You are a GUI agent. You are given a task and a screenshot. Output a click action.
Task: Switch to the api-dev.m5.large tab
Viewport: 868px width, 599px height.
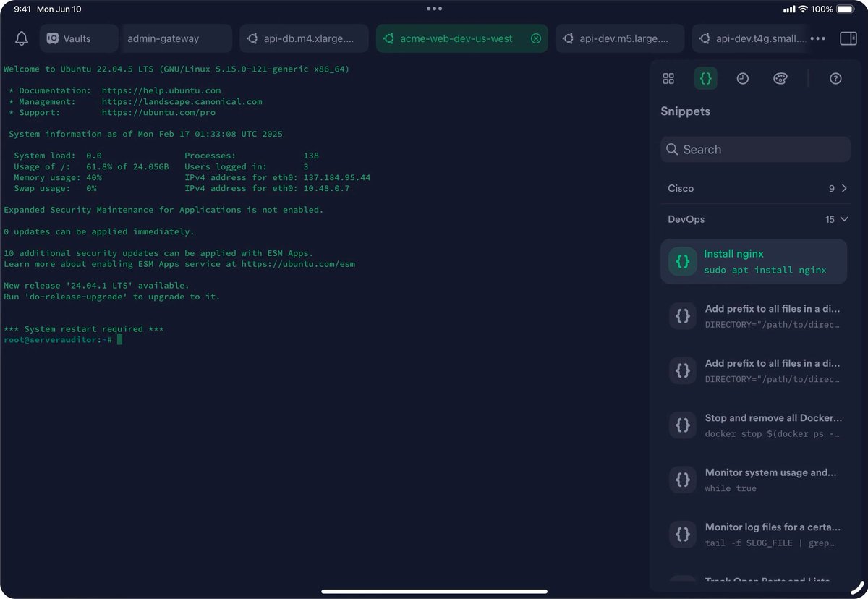point(620,38)
